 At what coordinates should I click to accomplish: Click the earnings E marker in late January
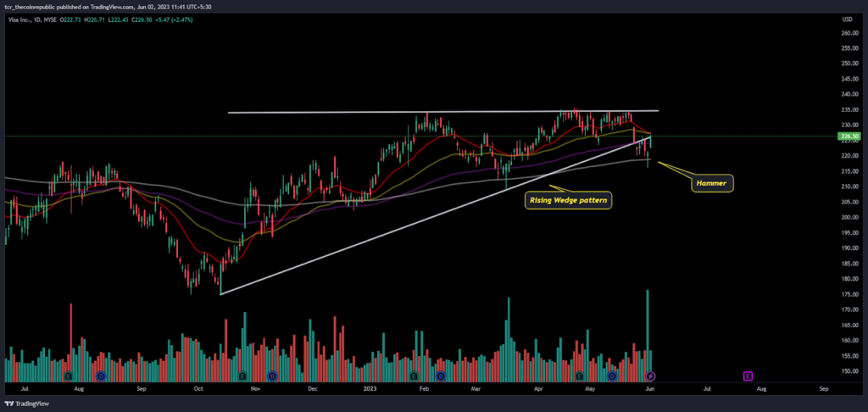tap(414, 376)
